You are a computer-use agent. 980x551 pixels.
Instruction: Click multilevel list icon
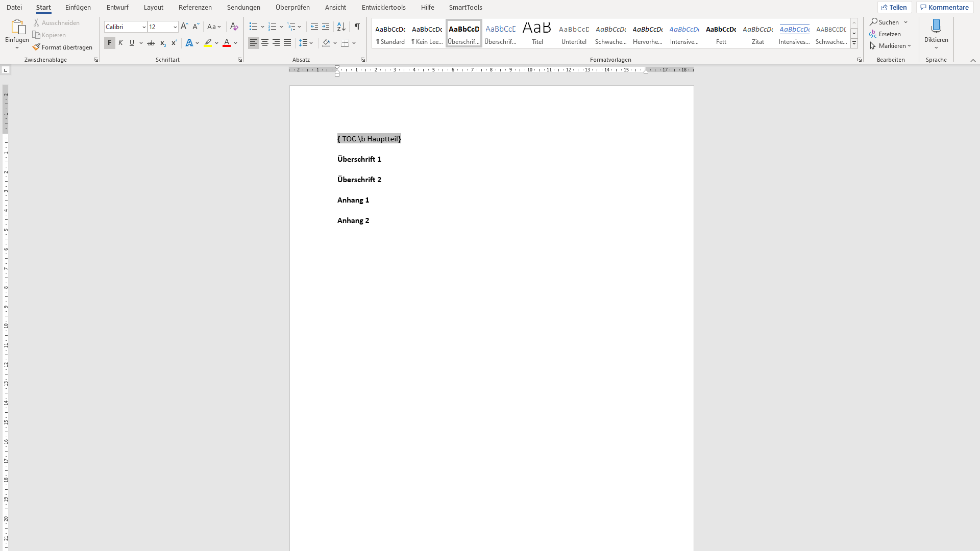point(291,27)
